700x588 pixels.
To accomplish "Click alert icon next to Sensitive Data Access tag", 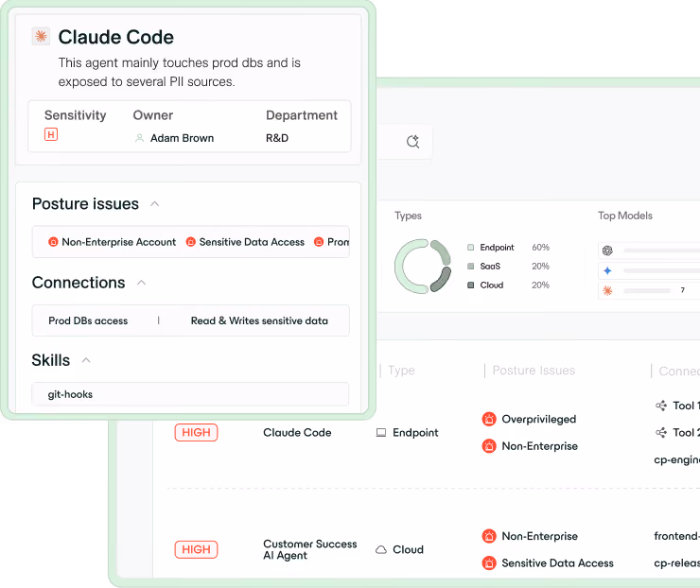I will click(x=191, y=242).
